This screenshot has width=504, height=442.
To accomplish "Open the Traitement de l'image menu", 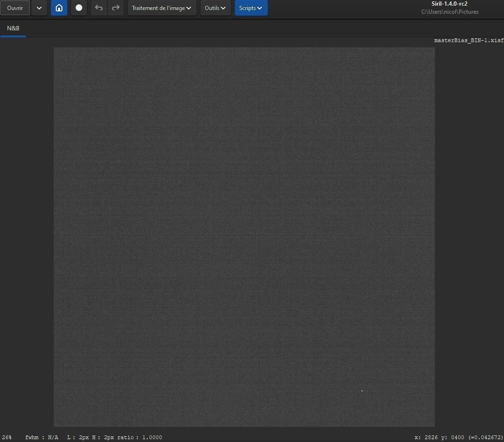I will (162, 8).
